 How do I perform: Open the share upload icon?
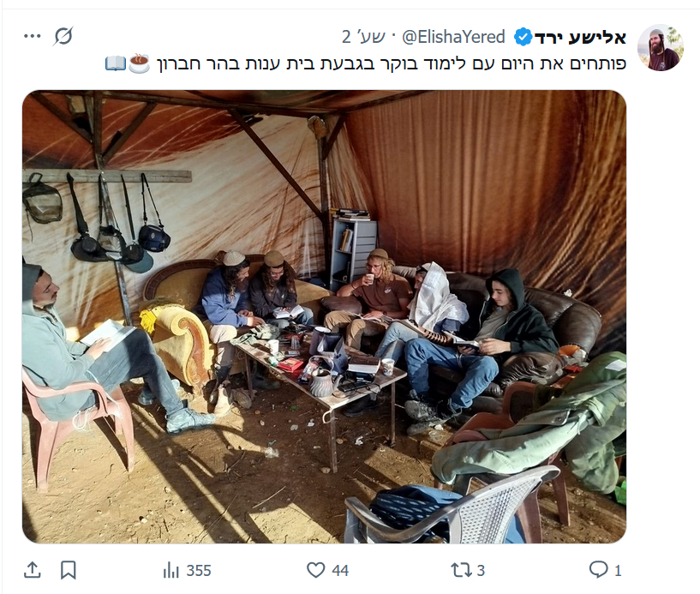[33, 570]
